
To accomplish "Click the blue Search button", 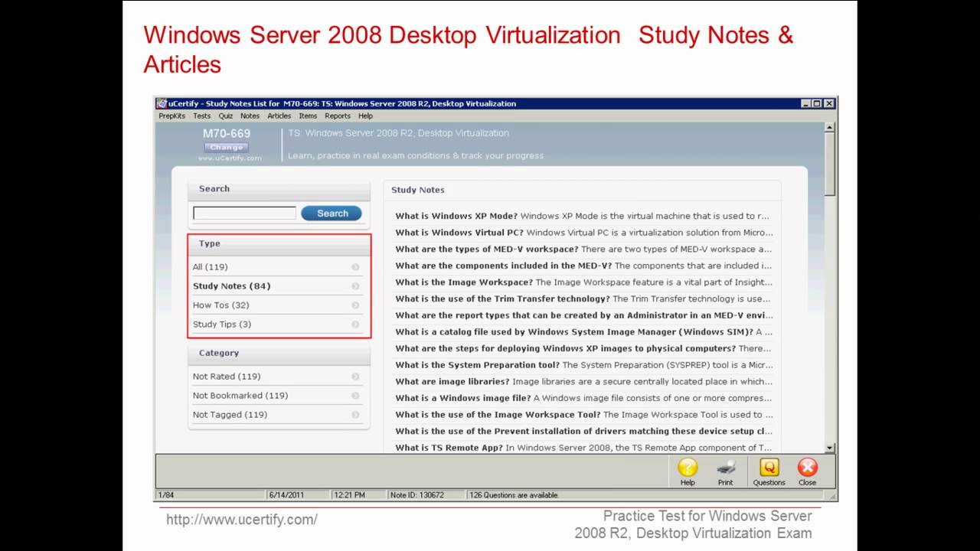I will coord(332,214).
